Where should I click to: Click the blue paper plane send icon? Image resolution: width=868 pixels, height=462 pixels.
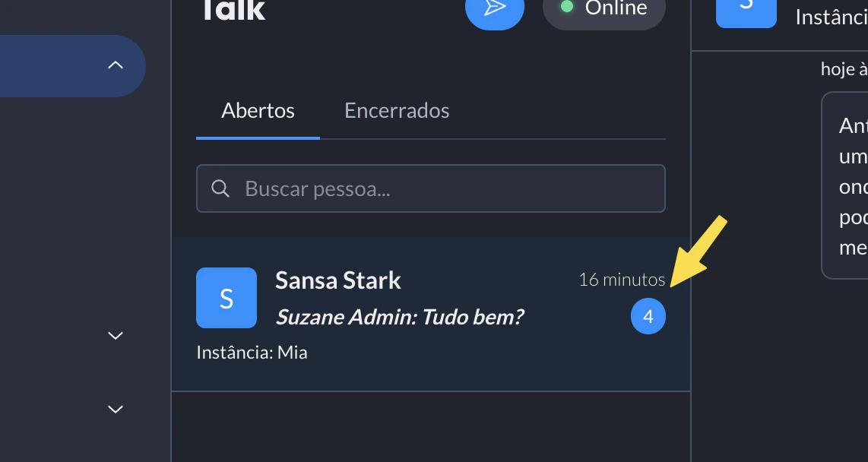(x=494, y=8)
